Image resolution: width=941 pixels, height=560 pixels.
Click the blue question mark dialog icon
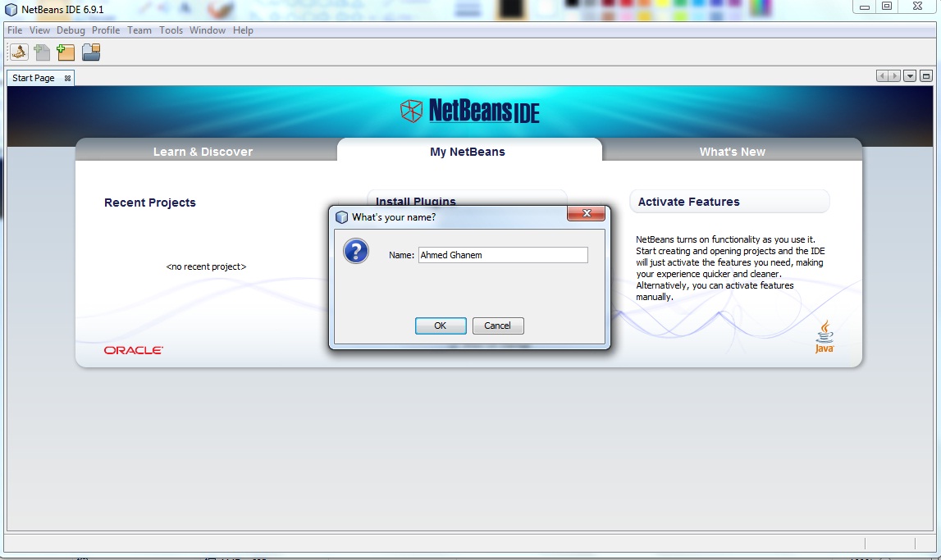point(356,251)
